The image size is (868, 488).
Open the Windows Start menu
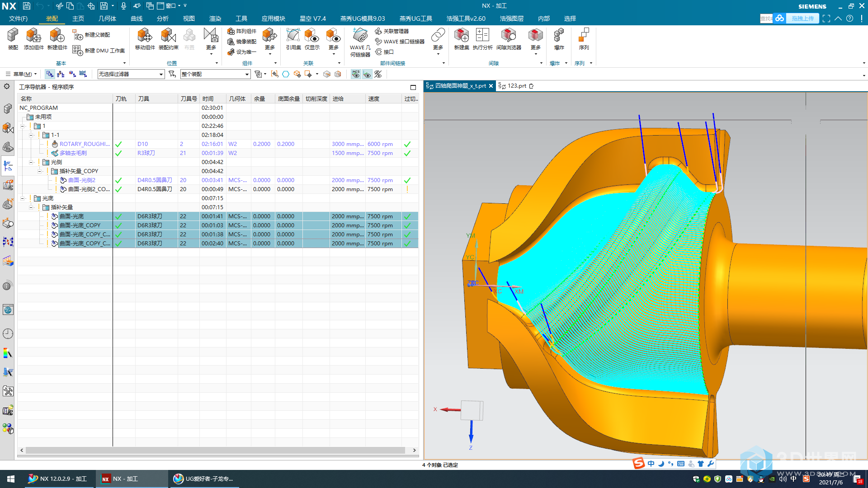coord(11,479)
